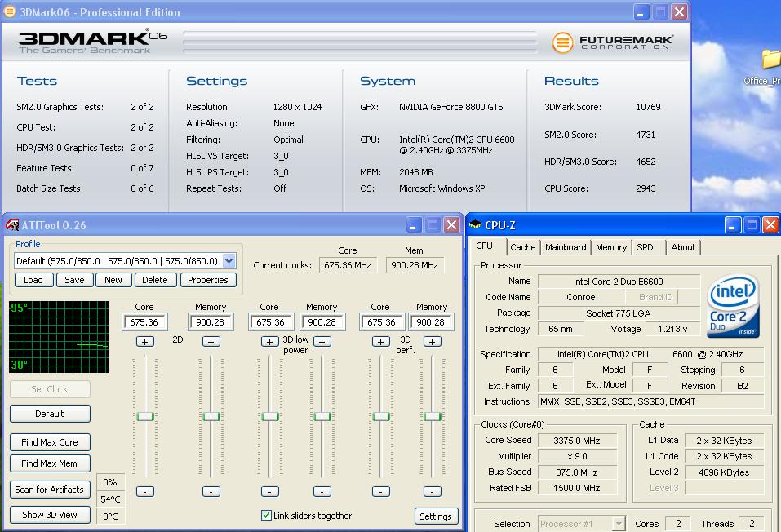The height and width of the screenshot is (532, 781).
Task: Click the 3D low power Core value field
Action: [x=270, y=322]
